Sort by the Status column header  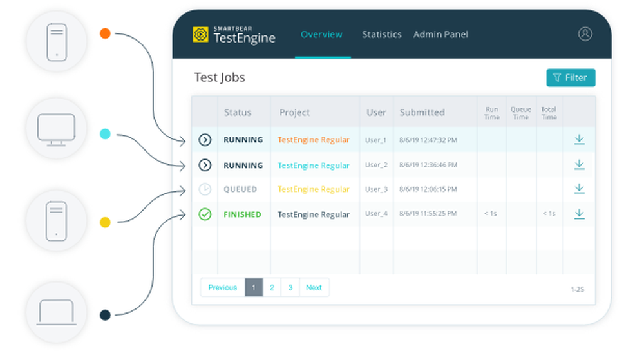[x=238, y=113]
